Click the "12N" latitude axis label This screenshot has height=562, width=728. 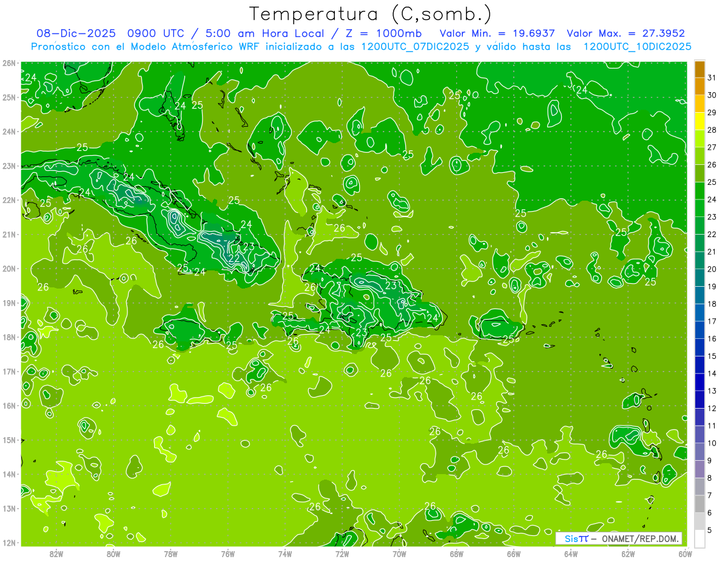pos(9,543)
